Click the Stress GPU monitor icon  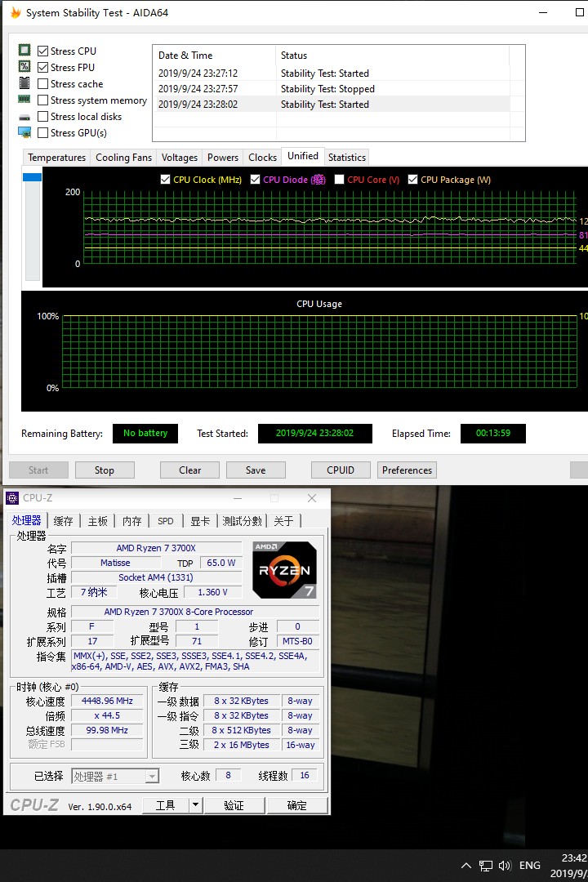point(24,133)
